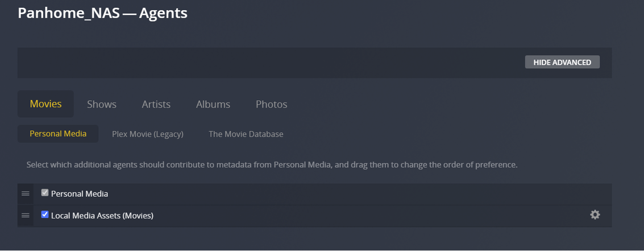Click the Panhome_NAS — Agents page heading
The height and width of the screenshot is (251, 644).
coord(102,13)
